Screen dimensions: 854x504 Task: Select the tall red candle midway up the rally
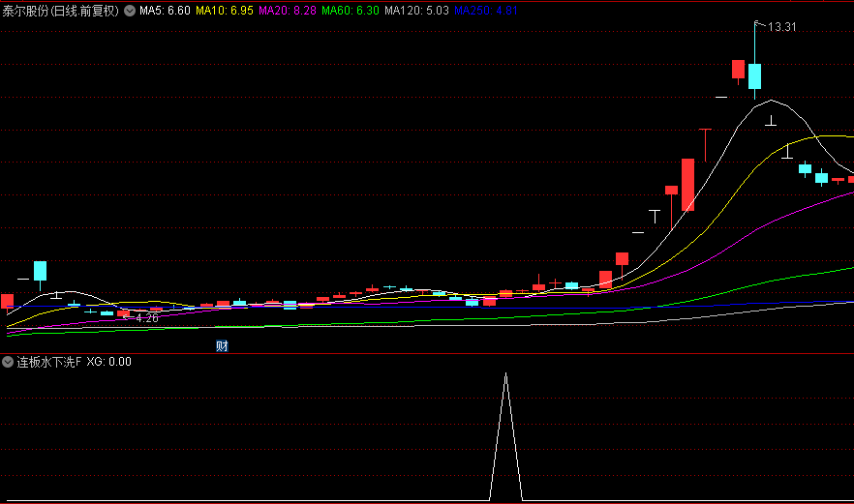(687, 184)
